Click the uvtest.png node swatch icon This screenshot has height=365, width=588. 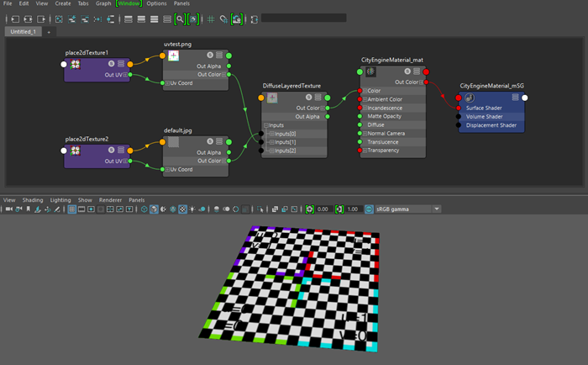(174, 56)
